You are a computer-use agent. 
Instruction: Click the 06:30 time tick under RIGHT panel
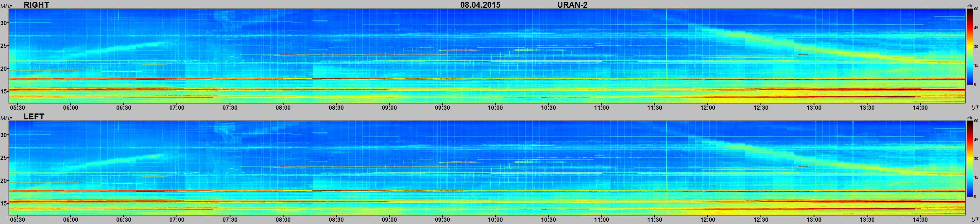click(124, 108)
